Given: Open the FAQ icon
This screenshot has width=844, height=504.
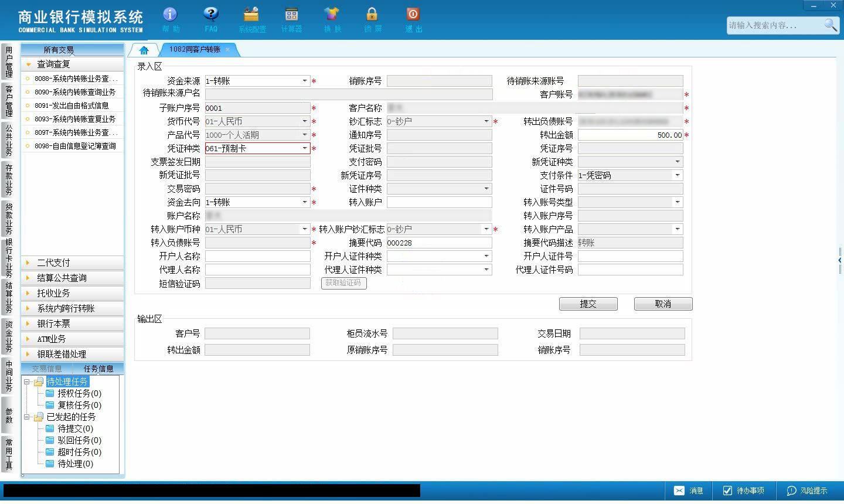Looking at the screenshot, I should [x=211, y=19].
